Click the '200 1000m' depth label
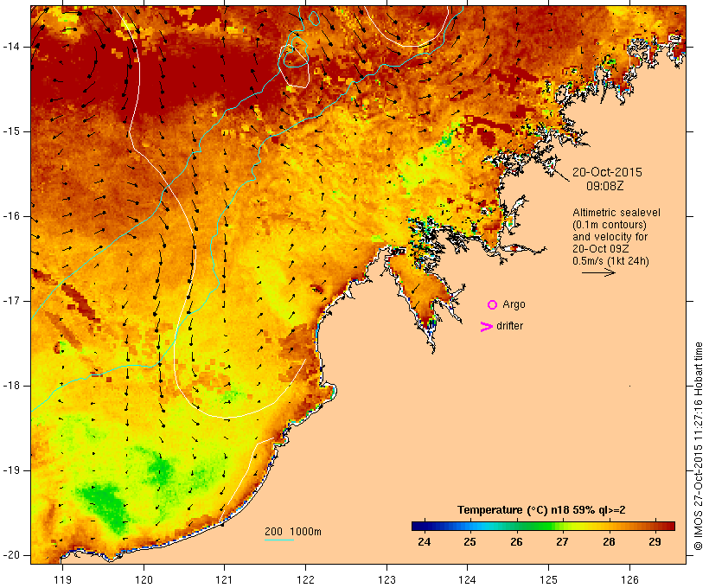Viewport: 709px width, 588px height. [x=293, y=532]
